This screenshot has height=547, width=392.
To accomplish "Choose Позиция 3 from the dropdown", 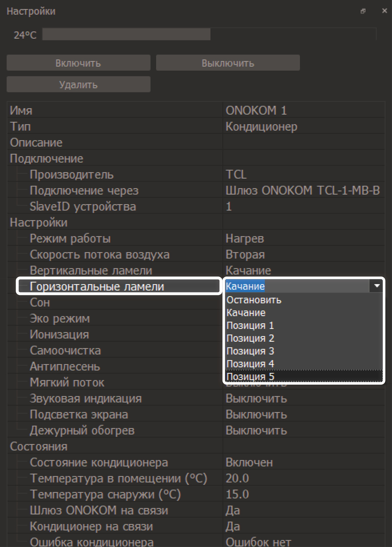I will tap(250, 351).
